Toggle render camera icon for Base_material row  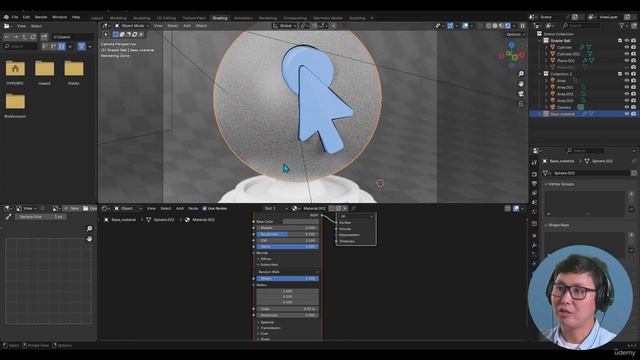point(633,114)
